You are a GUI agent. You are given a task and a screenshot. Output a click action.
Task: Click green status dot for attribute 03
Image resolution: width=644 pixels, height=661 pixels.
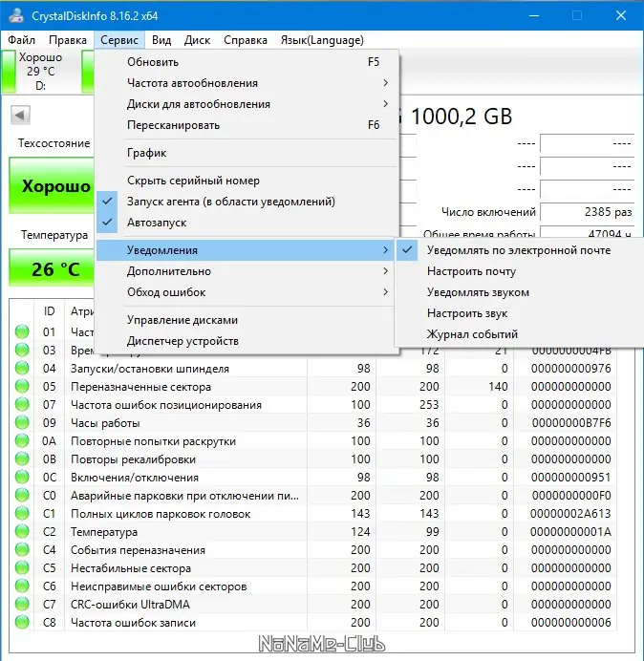coord(22,350)
